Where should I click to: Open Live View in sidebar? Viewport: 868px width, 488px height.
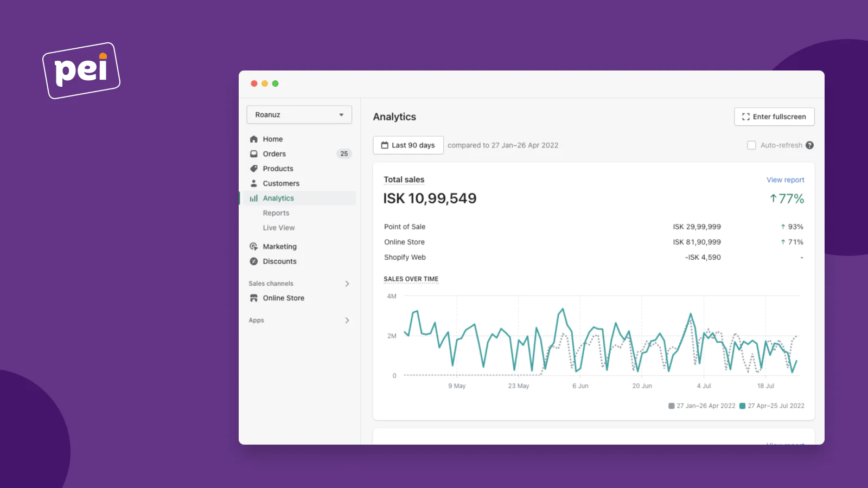[279, 228]
